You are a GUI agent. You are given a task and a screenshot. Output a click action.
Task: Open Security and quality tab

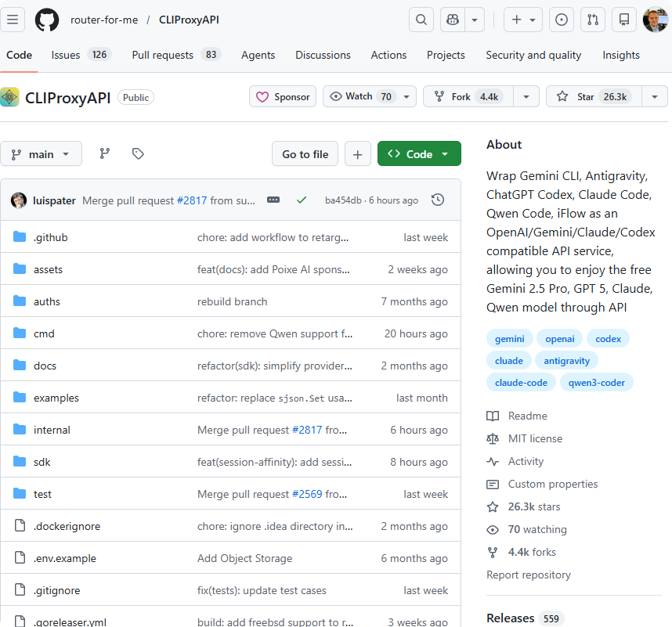(x=533, y=56)
